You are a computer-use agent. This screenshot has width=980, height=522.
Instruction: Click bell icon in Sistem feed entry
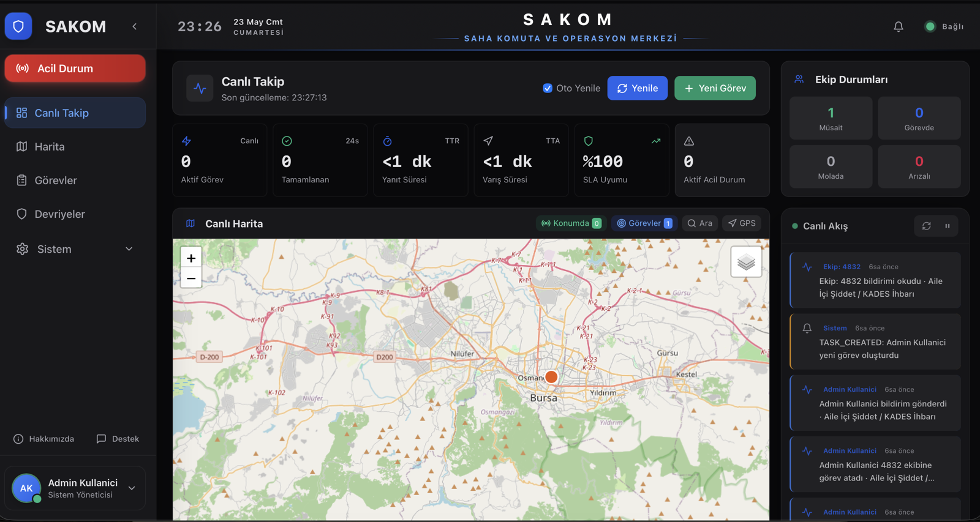[807, 328]
